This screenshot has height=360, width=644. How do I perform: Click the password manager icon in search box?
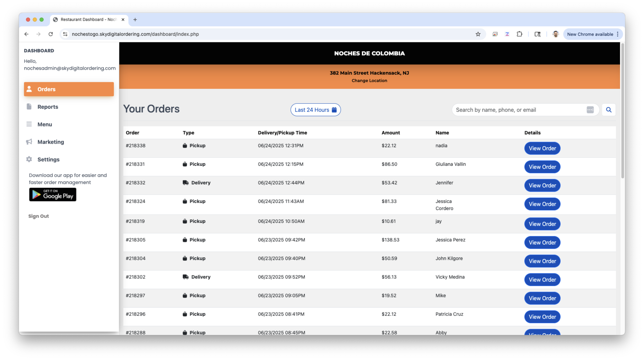tap(590, 110)
